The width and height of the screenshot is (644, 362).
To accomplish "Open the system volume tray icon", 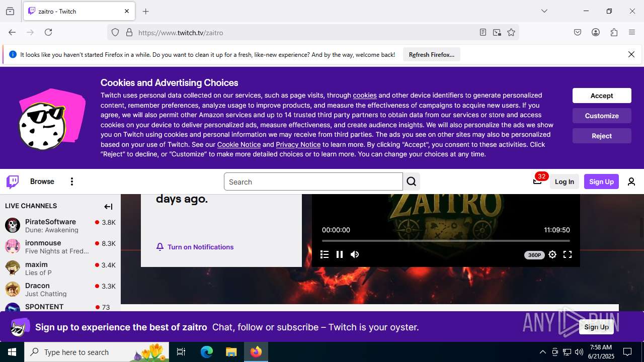I will (x=579, y=352).
